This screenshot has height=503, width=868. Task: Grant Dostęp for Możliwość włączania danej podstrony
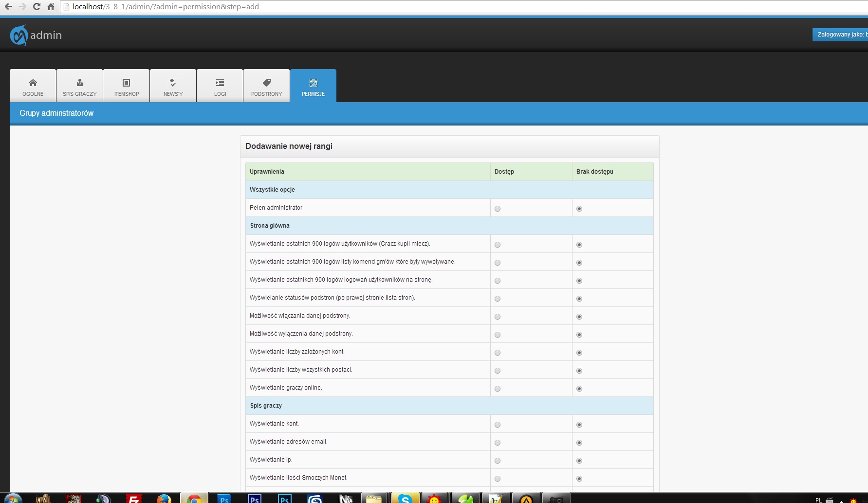point(498,317)
